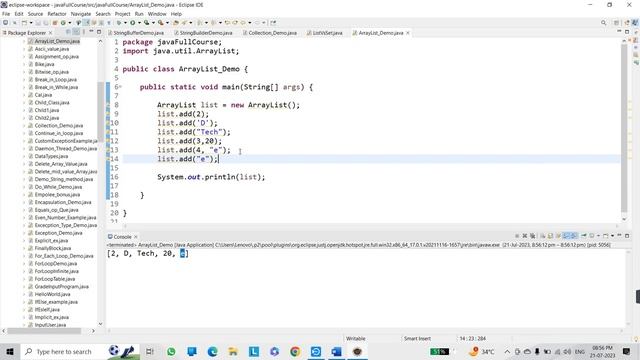640x360 pixels.
Task: Select HelloWorld.java in Package Explorer
Action: [x=52, y=294]
